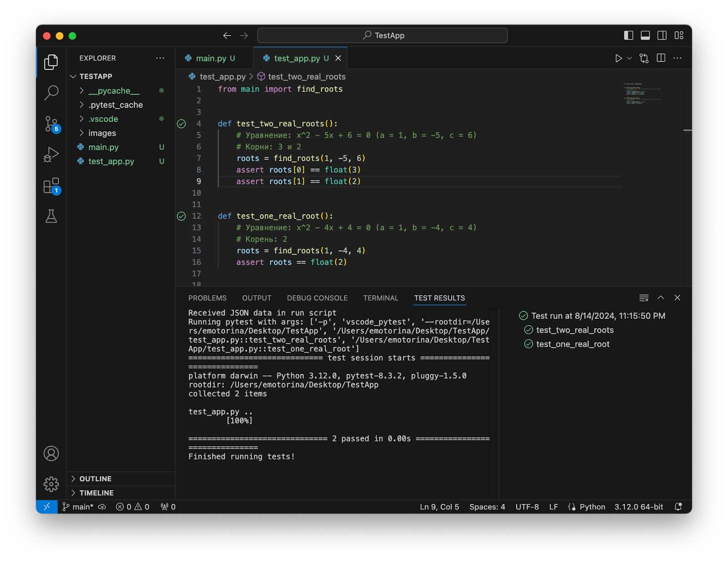Toggle the bottom panel visibility
Viewport: 728px width, 561px height.
[645, 36]
